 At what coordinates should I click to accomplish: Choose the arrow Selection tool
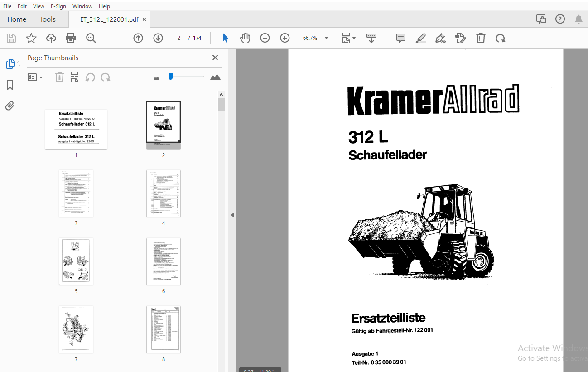click(x=225, y=38)
